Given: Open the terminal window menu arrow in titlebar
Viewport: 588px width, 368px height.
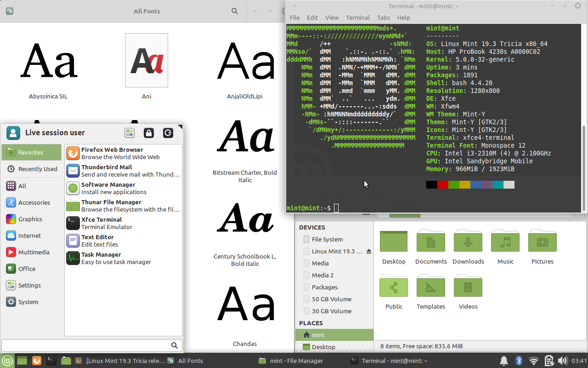Looking at the screenshot, I should tap(294, 6).
